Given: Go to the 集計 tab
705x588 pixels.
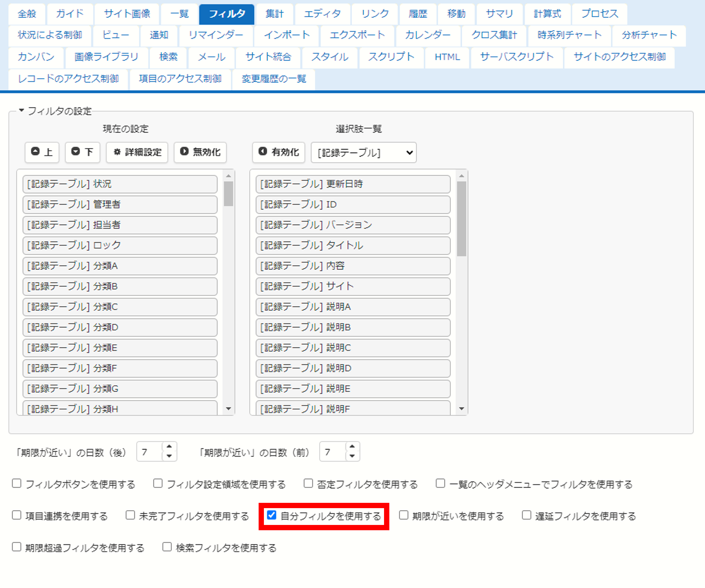Looking at the screenshot, I should click(x=275, y=14).
